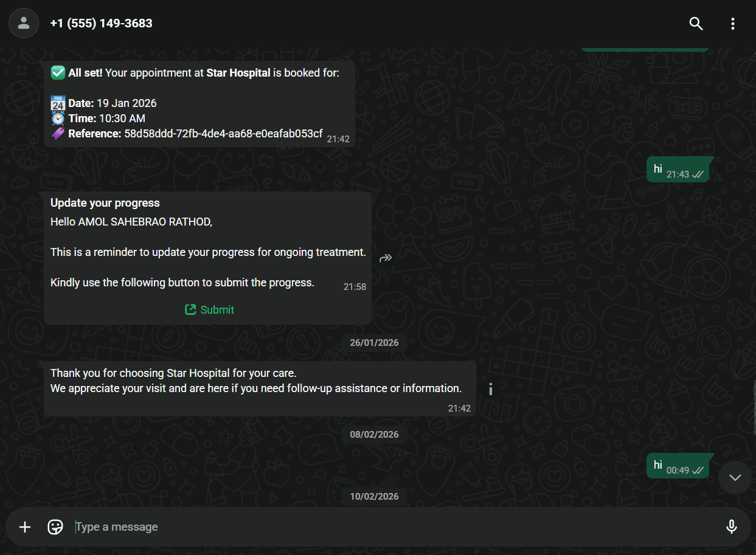Open the search icon in the header

(696, 23)
